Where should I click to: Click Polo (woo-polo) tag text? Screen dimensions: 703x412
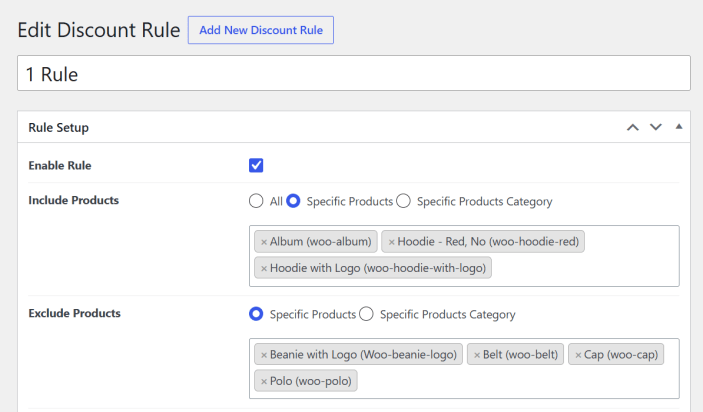[311, 381]
